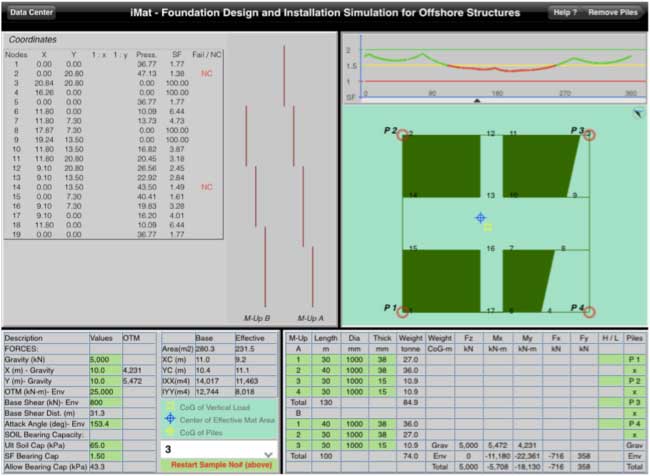This screenshot has width=650, height=476.
Task: Click the SF Bearing Cap value 1.50
Action: 104,455
